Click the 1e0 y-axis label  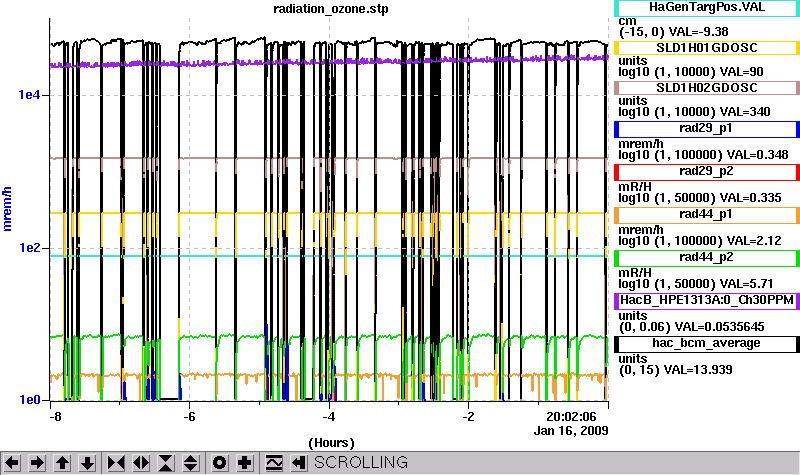point(29,400)
